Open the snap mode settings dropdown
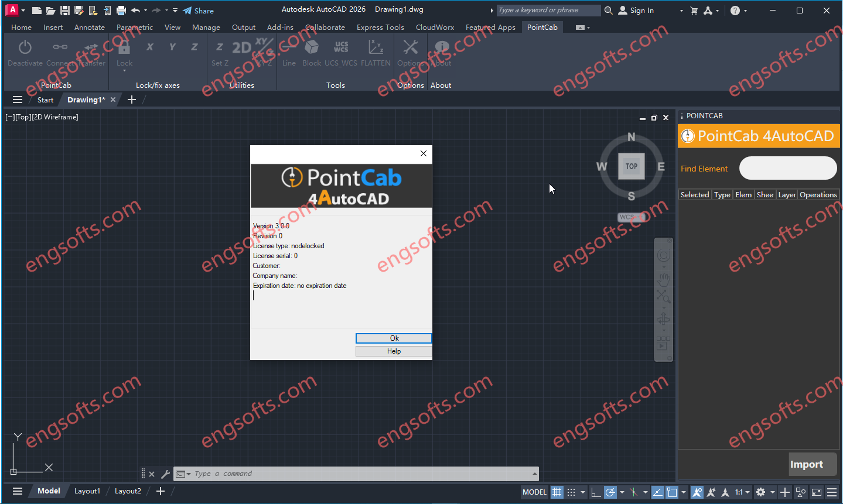The width and height of the screenshot is (843, 504). pos(583,492)
